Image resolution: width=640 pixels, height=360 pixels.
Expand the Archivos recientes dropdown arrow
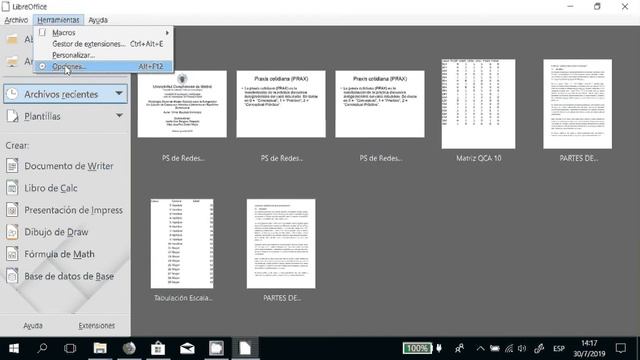tap(119, 93)
